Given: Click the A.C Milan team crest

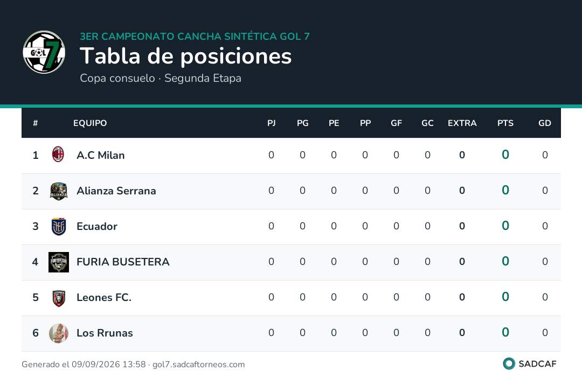Looking at the screenshot, I should coord(58,155).
